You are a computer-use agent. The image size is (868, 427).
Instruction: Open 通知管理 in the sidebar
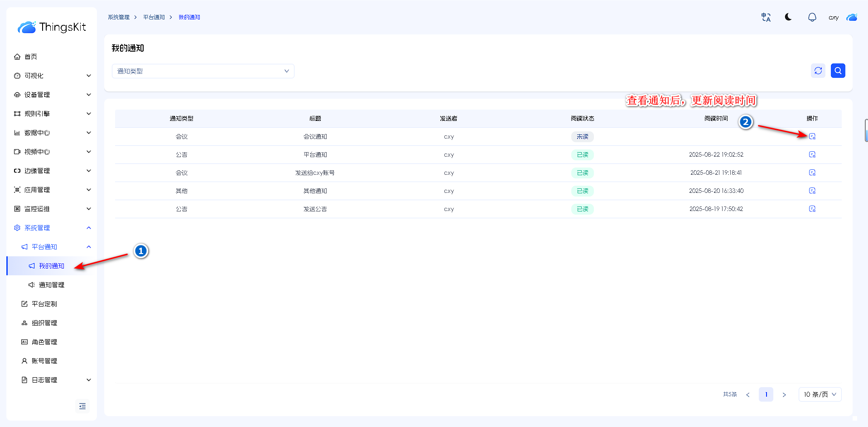[x=51, y=285]
